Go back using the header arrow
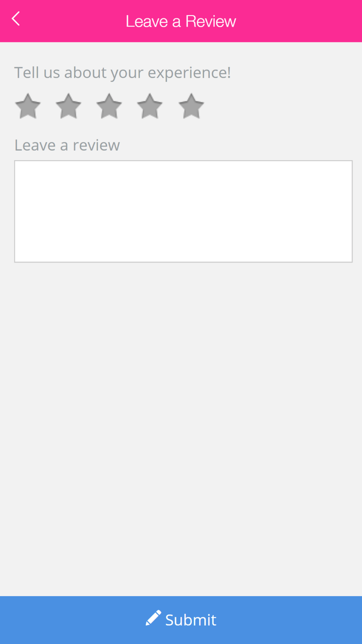Image resolution: width=362 pixels, height=644 pixels. [x=16, y=19]
